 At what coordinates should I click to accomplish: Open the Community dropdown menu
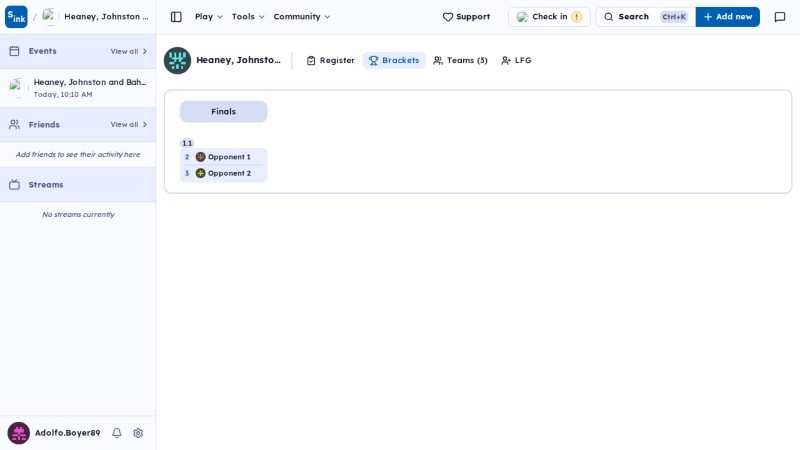302,17
